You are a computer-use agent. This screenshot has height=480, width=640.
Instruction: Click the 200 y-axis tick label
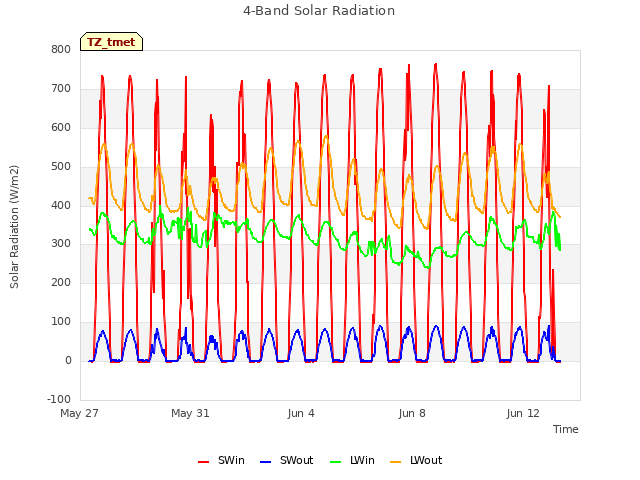61,282
